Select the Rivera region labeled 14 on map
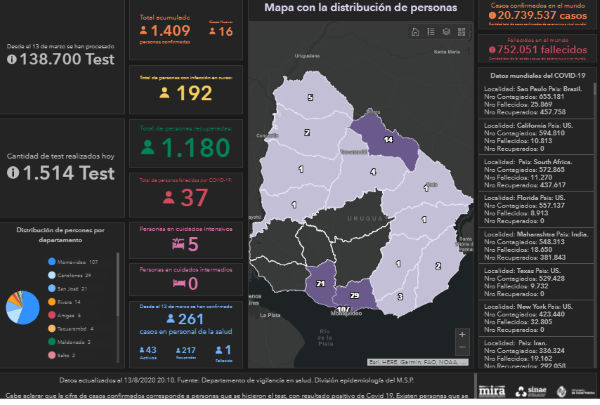 pyautogui.click(x=387, y=140)
